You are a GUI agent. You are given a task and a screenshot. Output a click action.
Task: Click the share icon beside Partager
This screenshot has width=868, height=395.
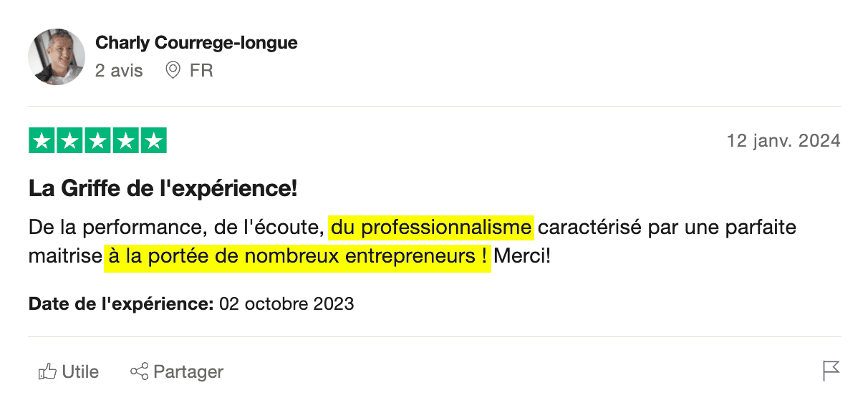[139, 371]
